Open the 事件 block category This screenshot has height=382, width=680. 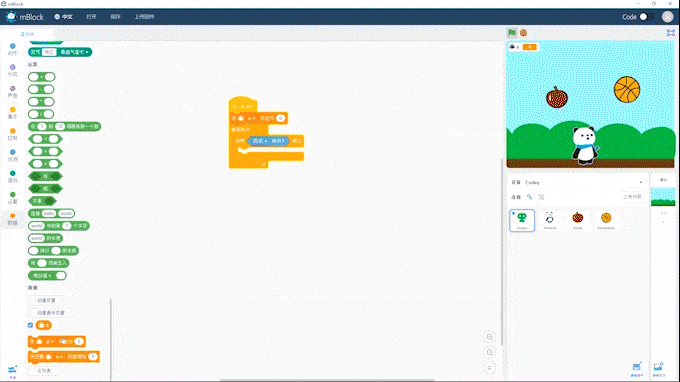pos(13,113)
